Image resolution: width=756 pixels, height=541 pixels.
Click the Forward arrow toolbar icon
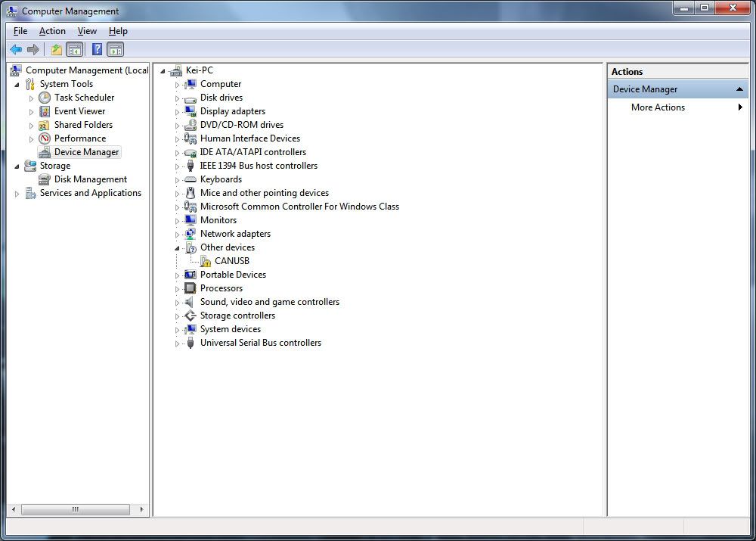33,49
